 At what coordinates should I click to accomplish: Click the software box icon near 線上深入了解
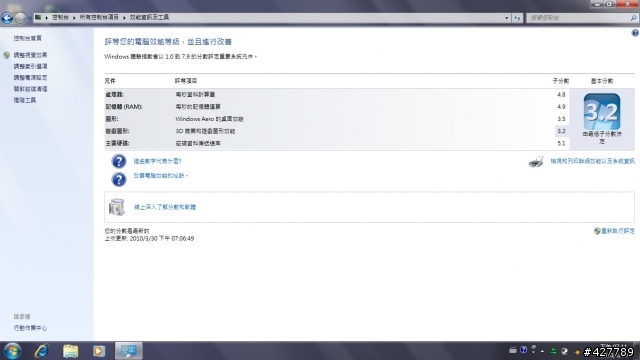pyautogui.click(x=117, y=207)
